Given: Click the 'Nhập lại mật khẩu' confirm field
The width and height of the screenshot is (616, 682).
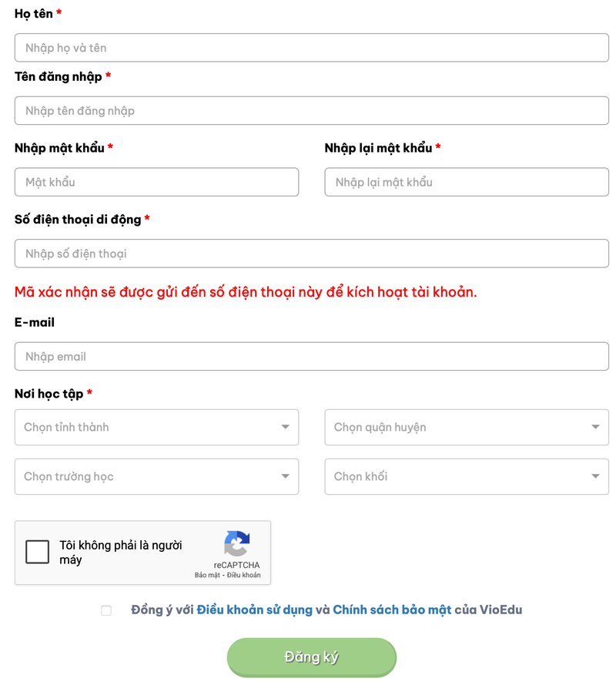Looking at the screenshot, I should pyautogui.click(x=467, y=182).
